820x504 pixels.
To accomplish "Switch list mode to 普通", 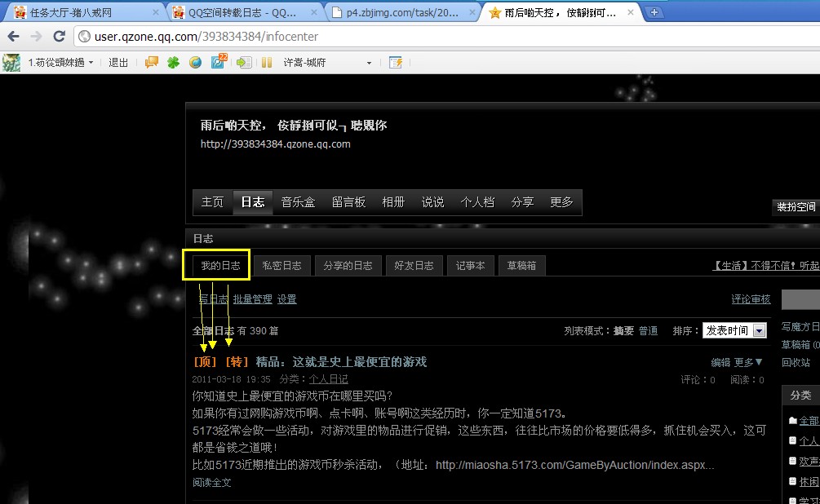I will pyautogui.click(x=649, y=331).
